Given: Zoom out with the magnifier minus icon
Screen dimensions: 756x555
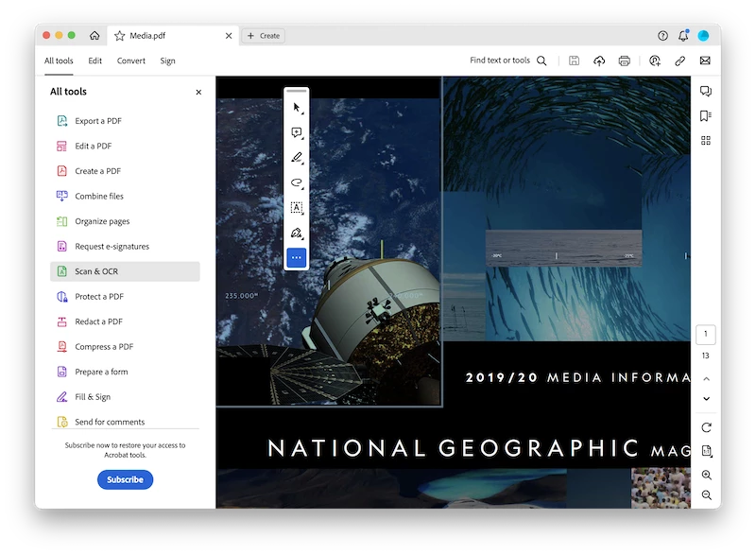Looking at the screenshot, I should 706,495.
